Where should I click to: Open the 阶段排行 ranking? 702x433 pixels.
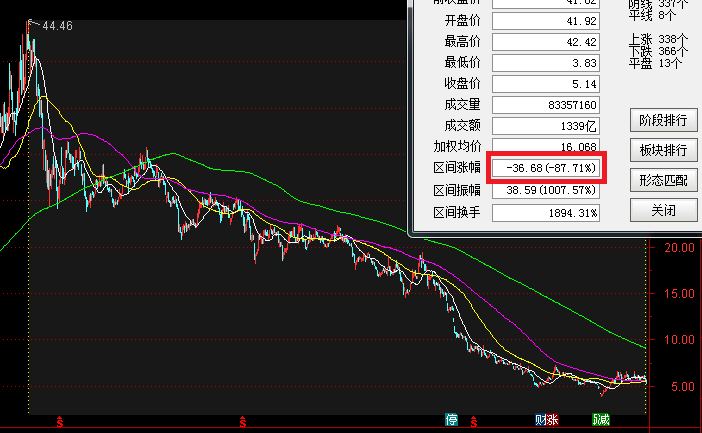(663, 120)
